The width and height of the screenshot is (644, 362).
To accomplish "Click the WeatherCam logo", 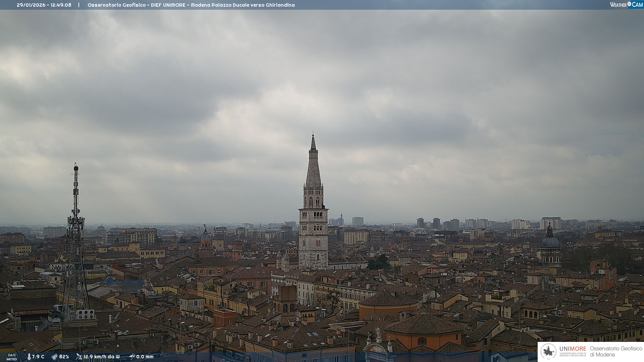I will pos(626,5).
